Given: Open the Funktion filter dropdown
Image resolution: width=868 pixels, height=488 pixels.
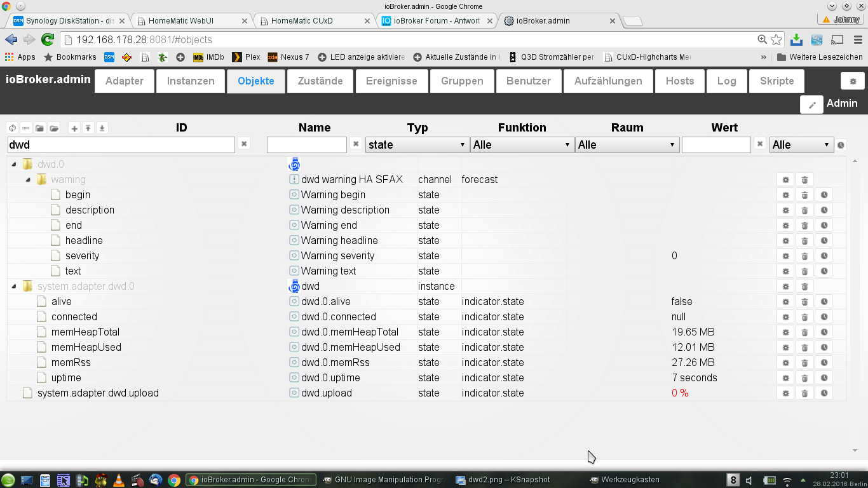Looking at the screenshot, I should [x=522, y=145].
